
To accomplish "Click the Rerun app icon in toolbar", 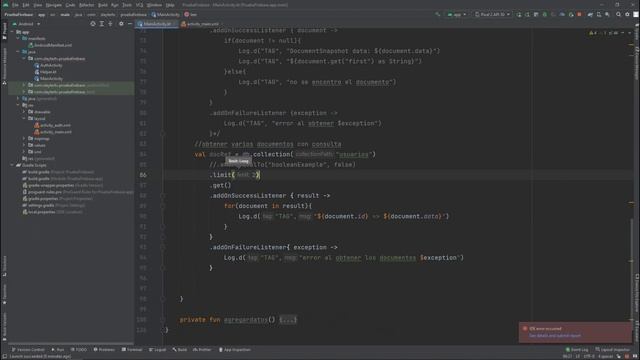I will coord(519,14).
